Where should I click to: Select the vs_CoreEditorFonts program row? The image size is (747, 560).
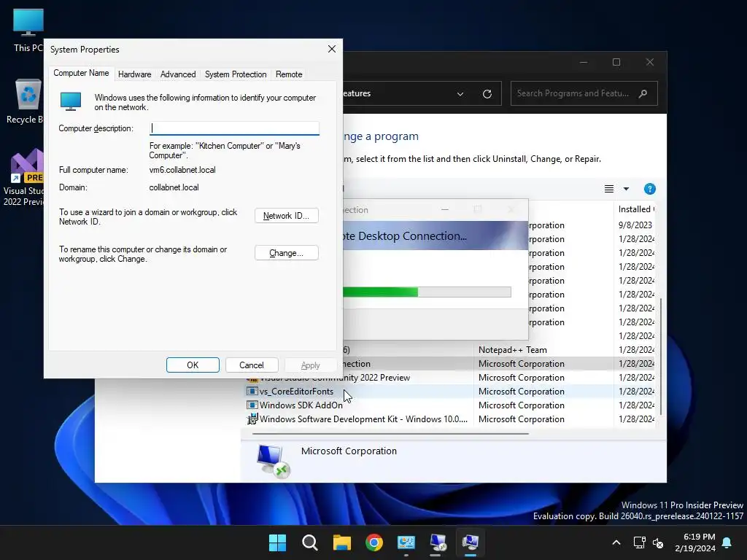[x=450, y=392]
